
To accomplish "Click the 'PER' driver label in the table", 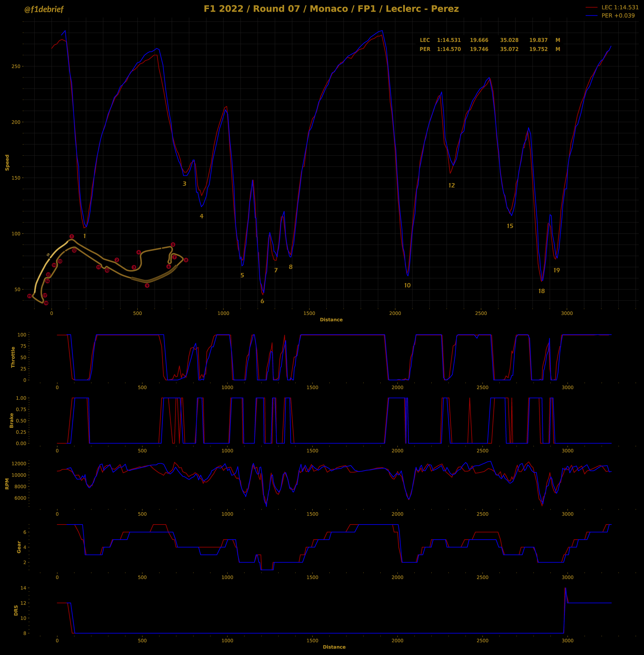I will click(425, 49).
